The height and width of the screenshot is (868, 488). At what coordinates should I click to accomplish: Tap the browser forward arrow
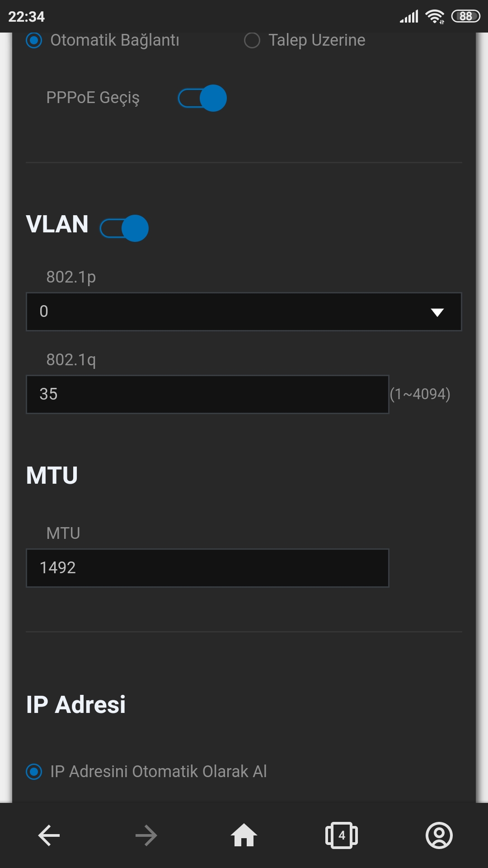coord(146,835)
